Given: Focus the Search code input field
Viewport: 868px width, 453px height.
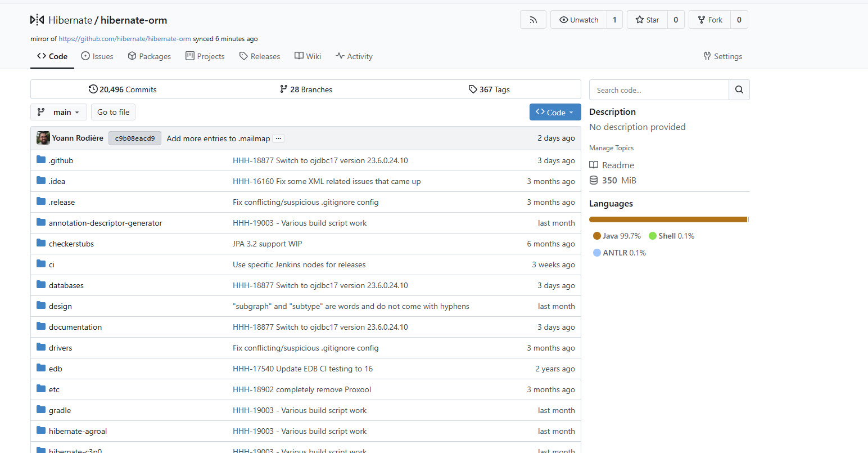Looking at the screenshot, I should 659,90.
